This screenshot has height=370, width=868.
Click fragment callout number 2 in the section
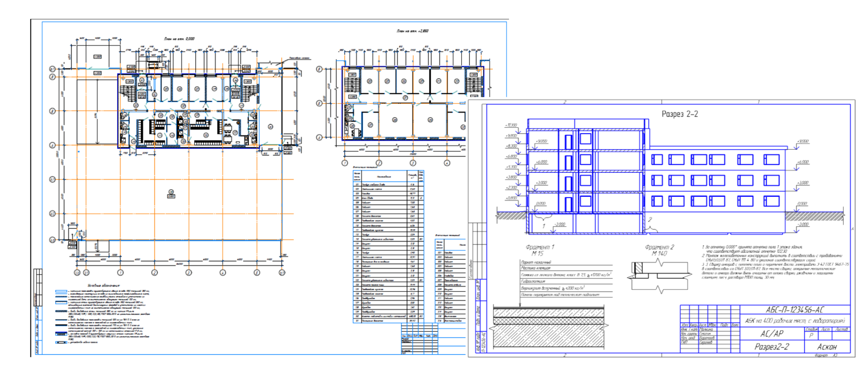click(x=650, y=219)
